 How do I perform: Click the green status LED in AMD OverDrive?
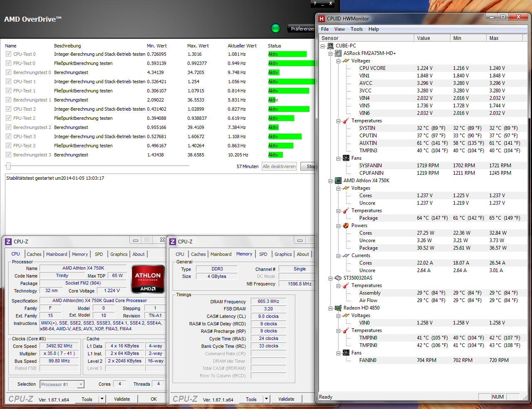pos(275,28)
